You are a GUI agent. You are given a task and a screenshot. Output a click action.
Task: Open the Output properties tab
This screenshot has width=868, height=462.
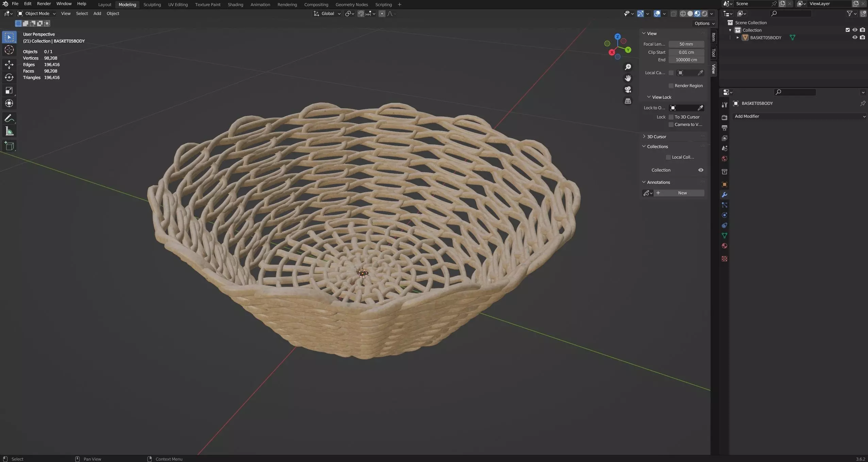pos(724,128)
